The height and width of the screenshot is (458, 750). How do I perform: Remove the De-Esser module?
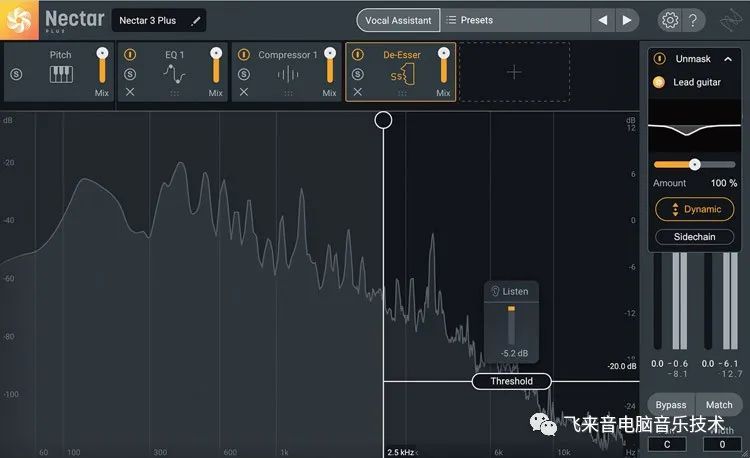357,92
